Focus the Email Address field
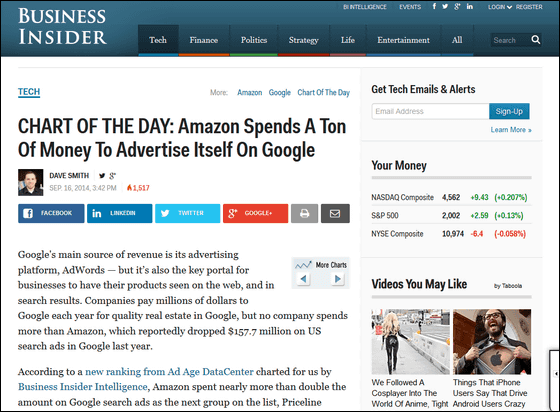Image resolution: width=560 pixels, height=412 pixels. pos(430,111)
